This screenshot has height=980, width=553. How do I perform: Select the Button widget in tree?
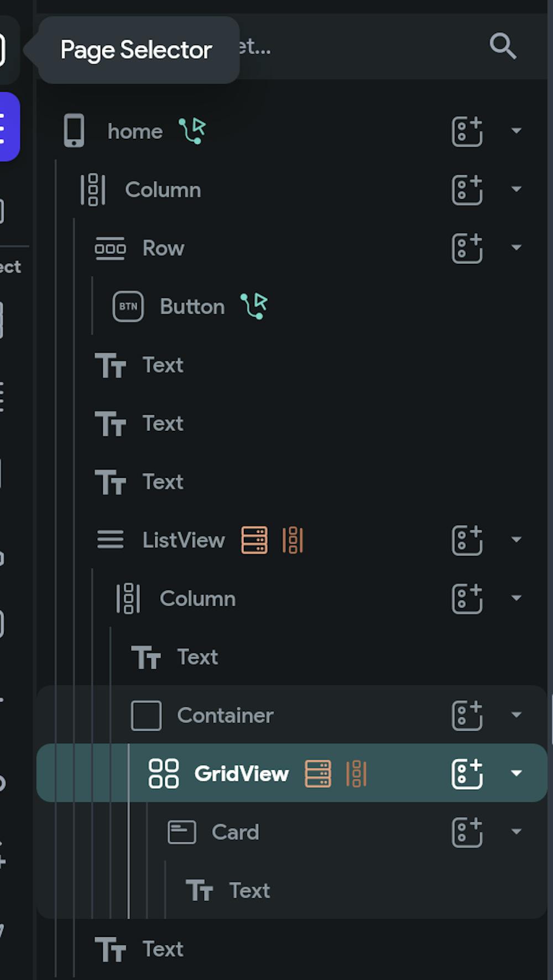pos(192,306)
